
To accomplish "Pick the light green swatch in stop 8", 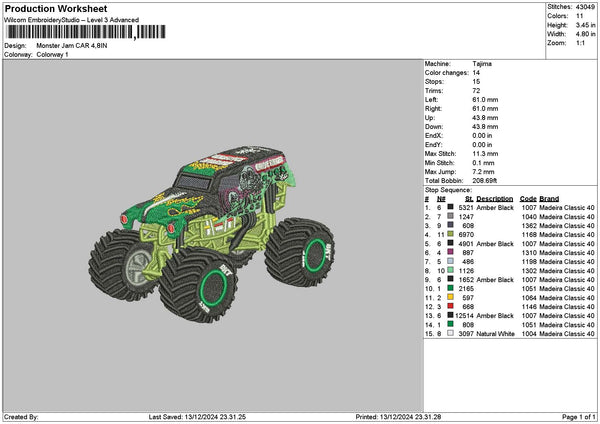I will coord(450,270).
